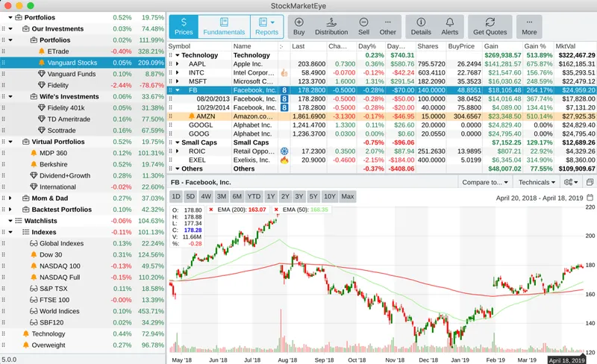Viewport: 597px width, 364px height.
Task: Select the 10Y chart range
Action: [329, 196]
